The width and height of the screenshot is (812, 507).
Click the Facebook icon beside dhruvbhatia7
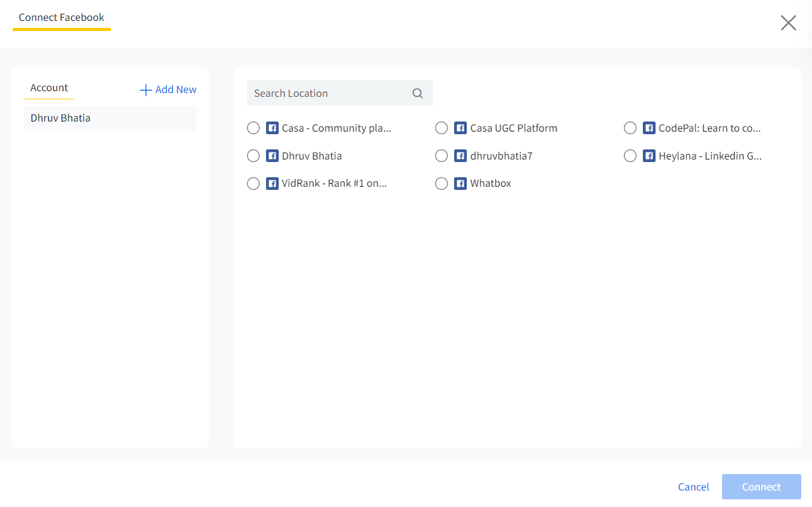[x=460, y=156]
